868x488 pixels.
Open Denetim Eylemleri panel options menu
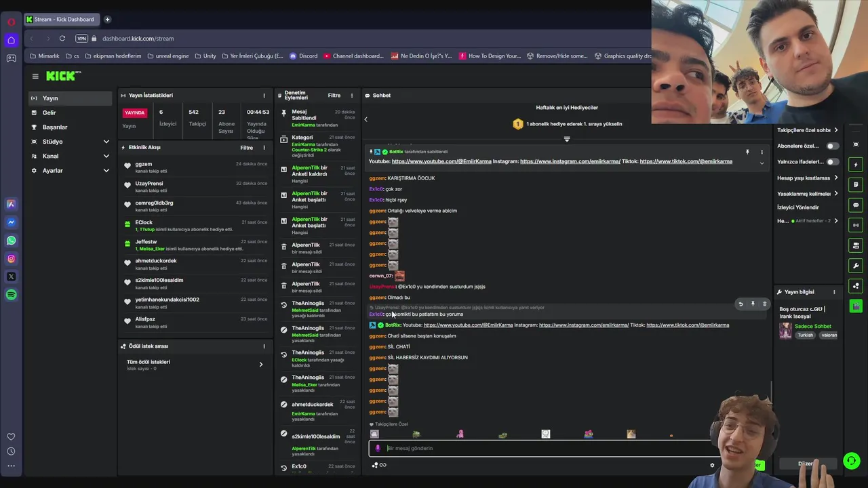(x=351, y=96)
